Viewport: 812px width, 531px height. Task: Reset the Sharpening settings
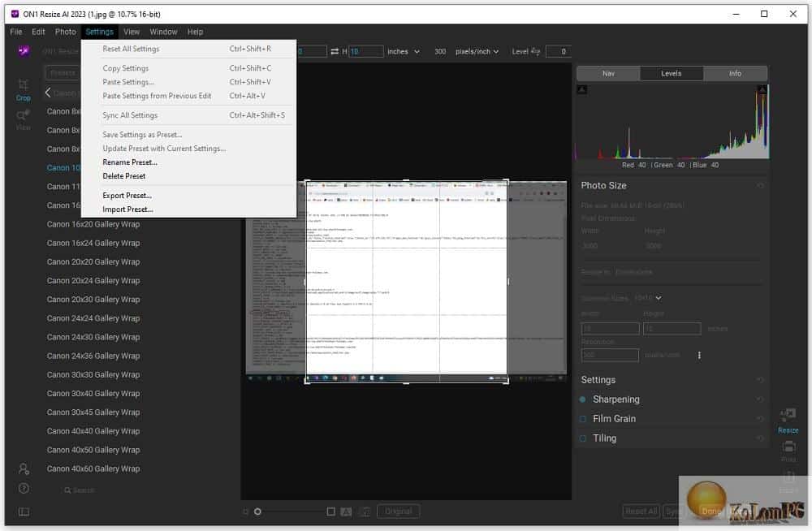pos(760,399)
